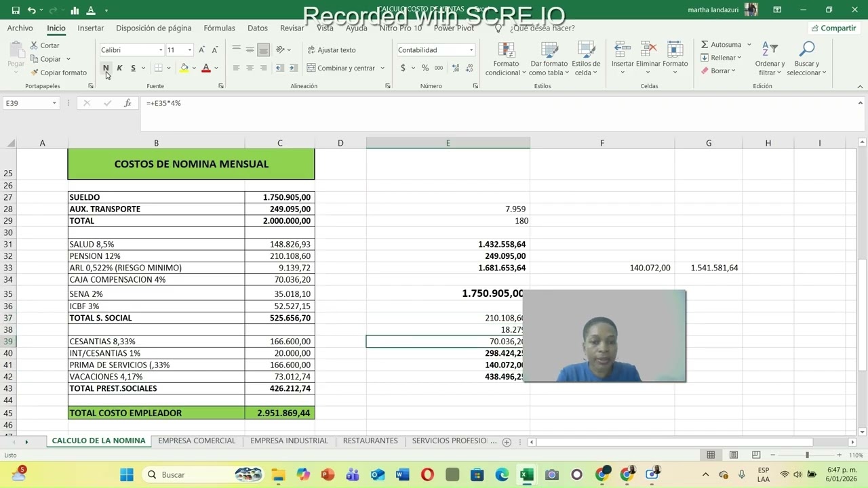The height and width of the screenshot is (488, 868).
Task: Click the insert function fx icon
Action: coord(127,103)
